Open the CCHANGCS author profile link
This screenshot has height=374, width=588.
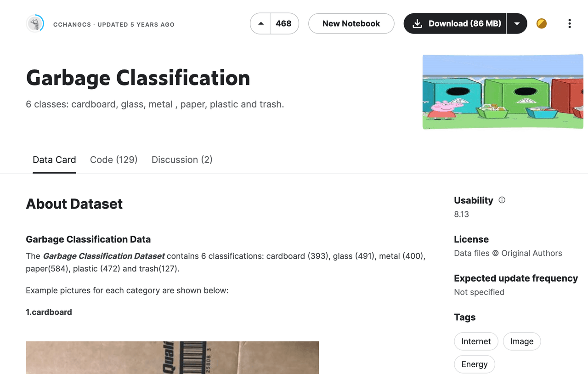click(72, 24)
